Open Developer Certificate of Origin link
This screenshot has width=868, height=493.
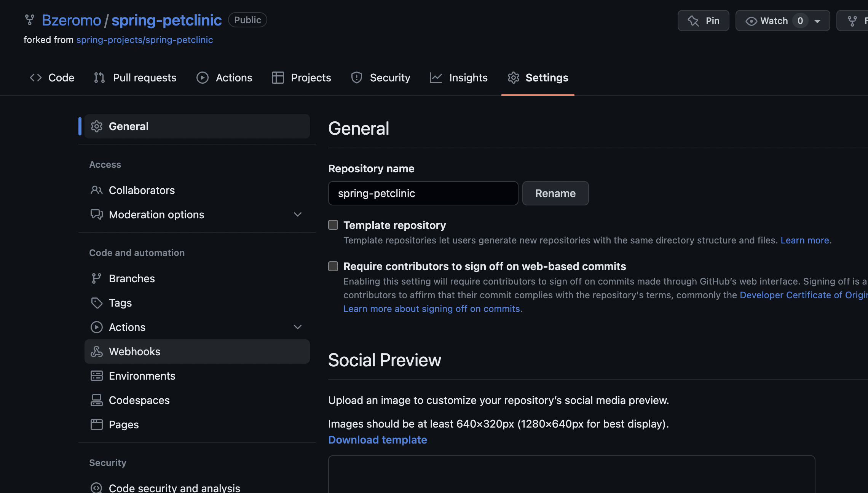(x=804, y=295)
